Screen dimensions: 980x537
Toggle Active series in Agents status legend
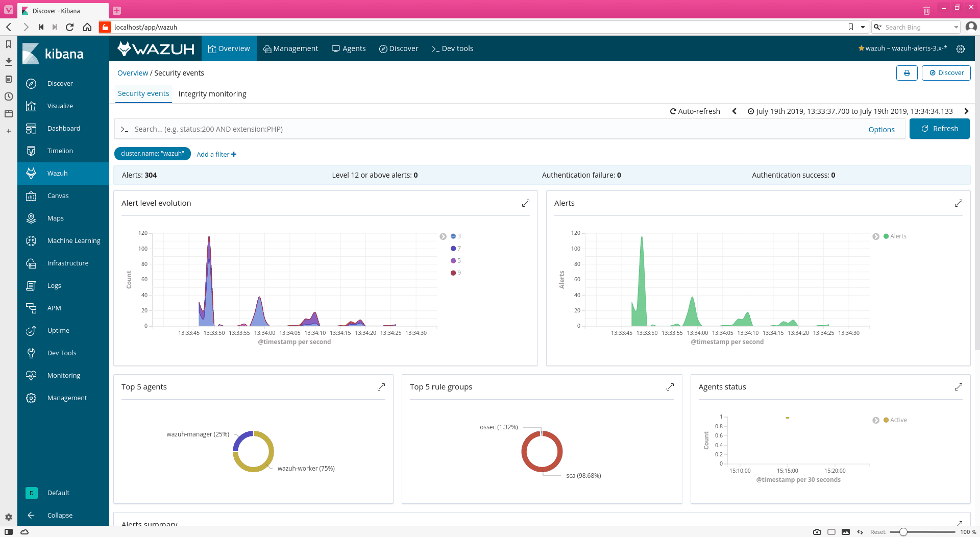[x=896, y=420]
